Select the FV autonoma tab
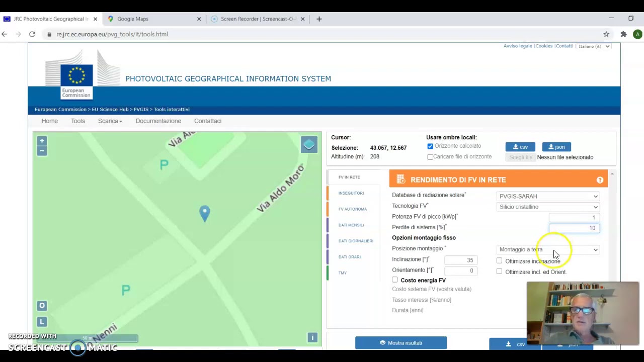Screen dimensions: 644x362 pyautogui.click(x=353, y=209)
